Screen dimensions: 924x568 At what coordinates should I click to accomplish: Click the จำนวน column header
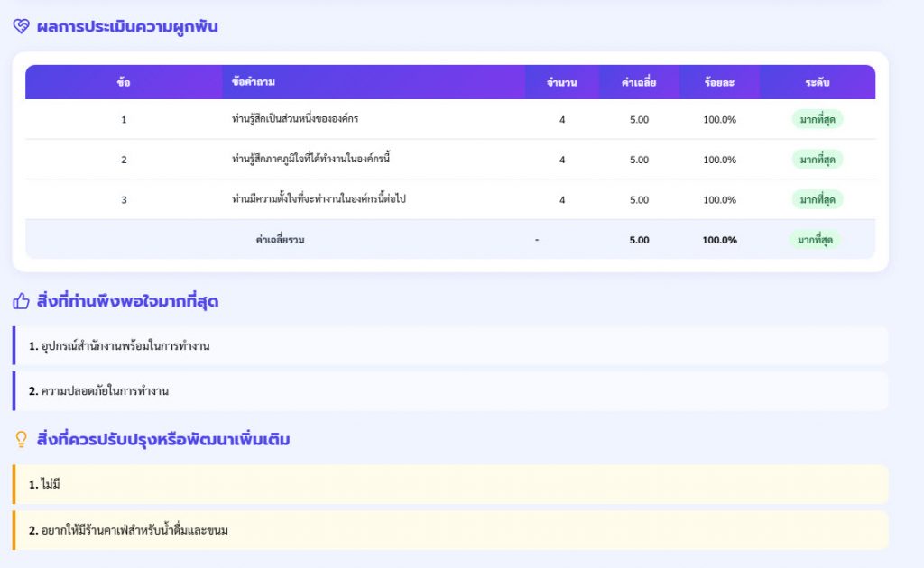[562, 83]
